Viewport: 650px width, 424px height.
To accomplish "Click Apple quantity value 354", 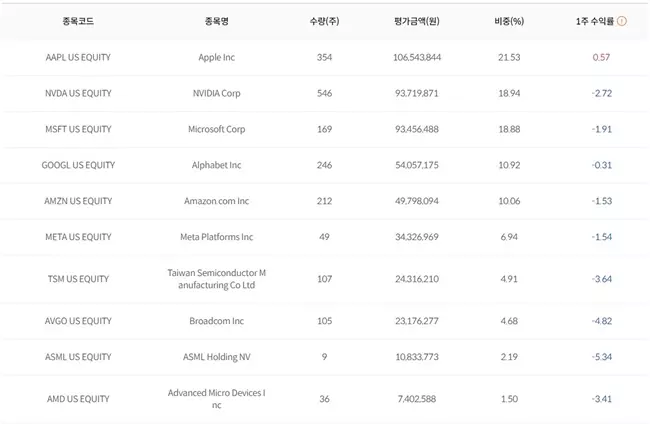I will 324,57.
